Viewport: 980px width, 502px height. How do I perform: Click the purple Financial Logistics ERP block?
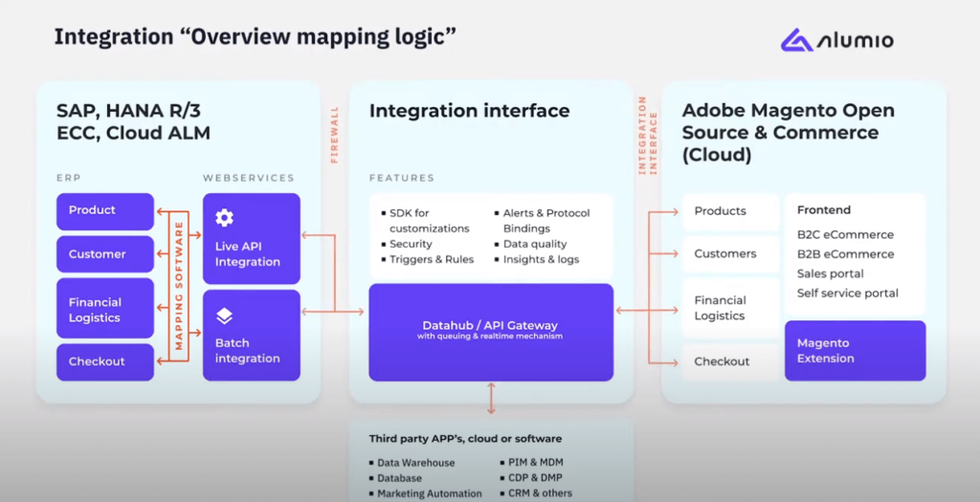click(104, 310)
